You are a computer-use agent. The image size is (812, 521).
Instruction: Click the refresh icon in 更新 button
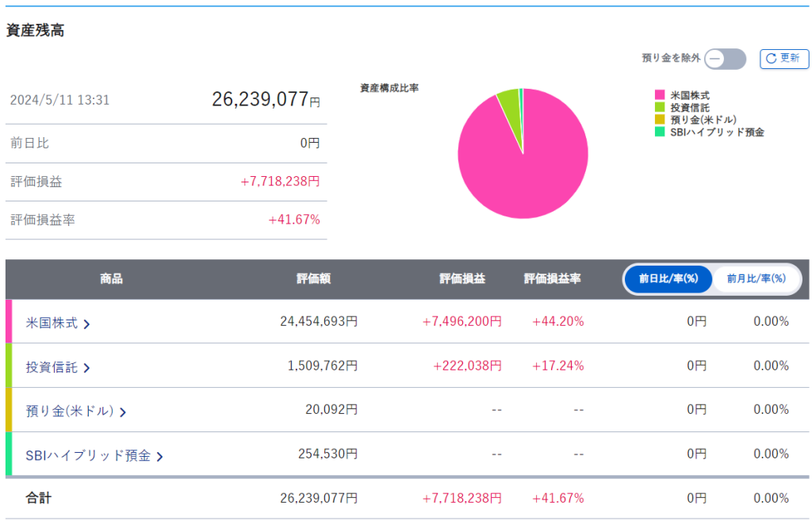(x=771, y=59)
